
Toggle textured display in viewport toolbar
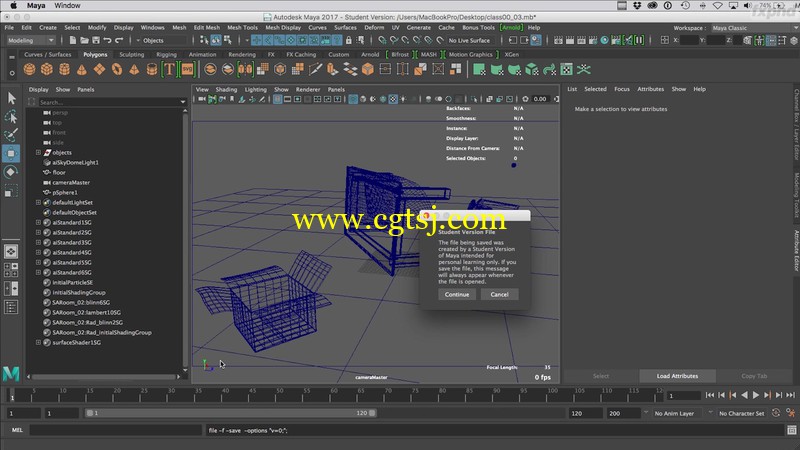click(393, 99)
